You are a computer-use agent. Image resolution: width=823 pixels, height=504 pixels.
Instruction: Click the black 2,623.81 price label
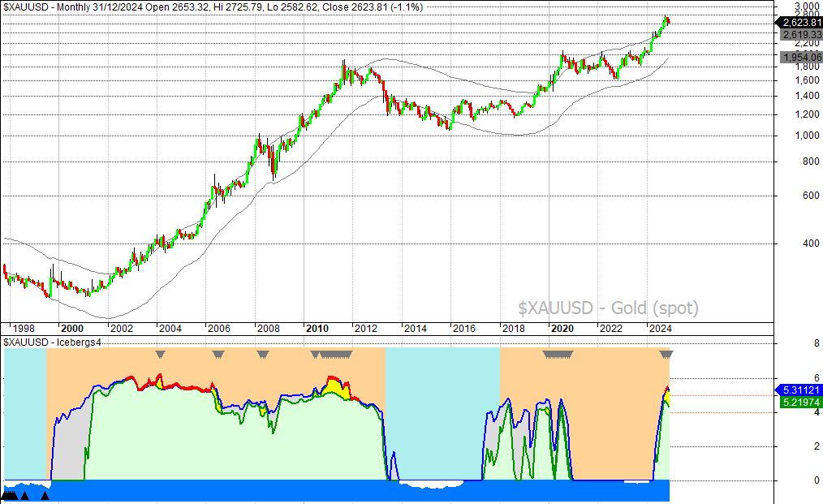coord(799,23)
